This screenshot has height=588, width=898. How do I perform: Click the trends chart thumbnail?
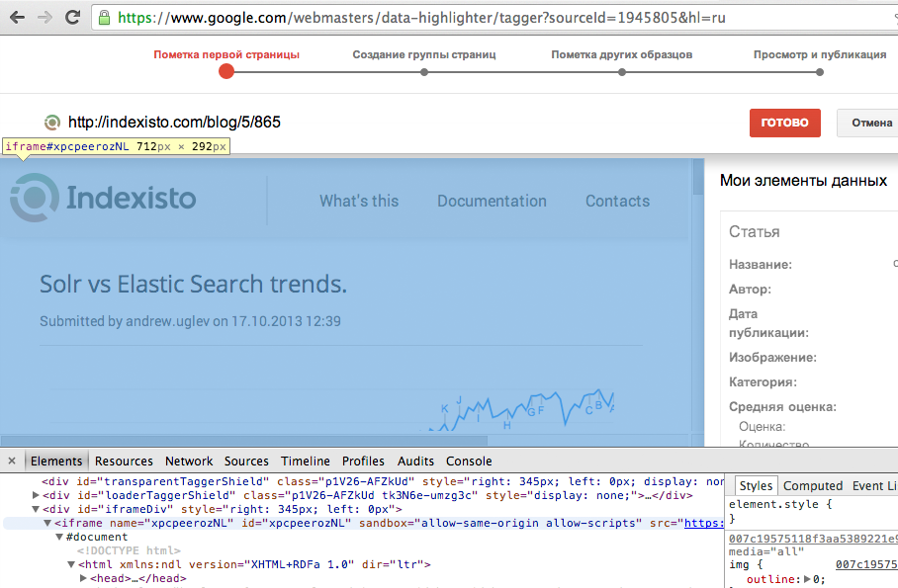pos(518,409)
